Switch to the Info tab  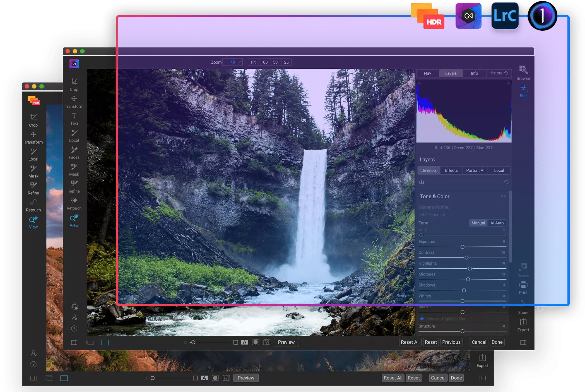[x=474, y=73]
